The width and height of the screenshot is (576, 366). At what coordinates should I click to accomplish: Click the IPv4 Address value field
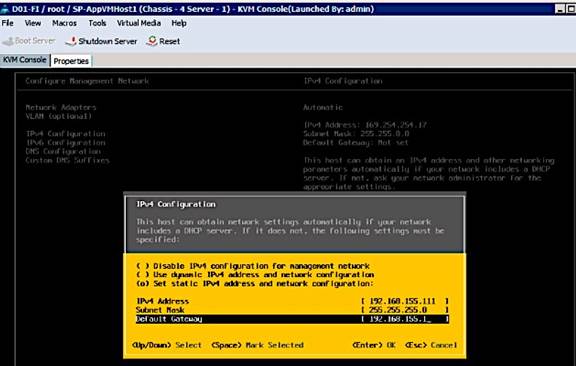404,301
